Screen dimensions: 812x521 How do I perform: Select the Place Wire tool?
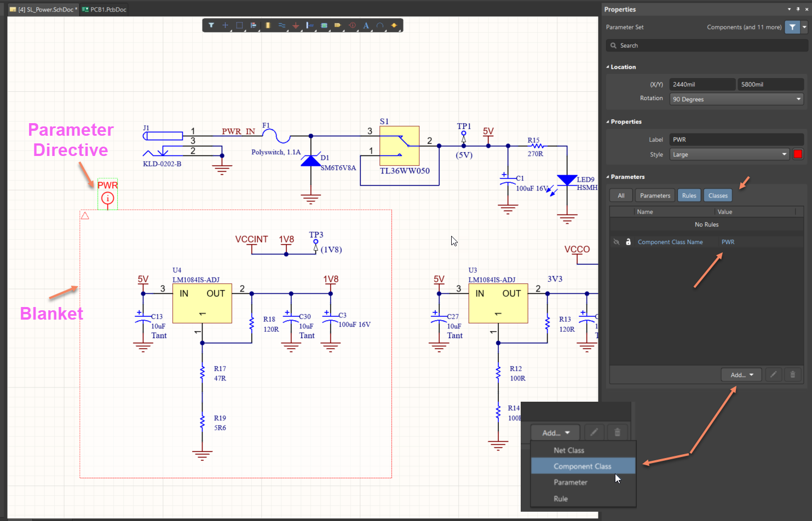281,25
